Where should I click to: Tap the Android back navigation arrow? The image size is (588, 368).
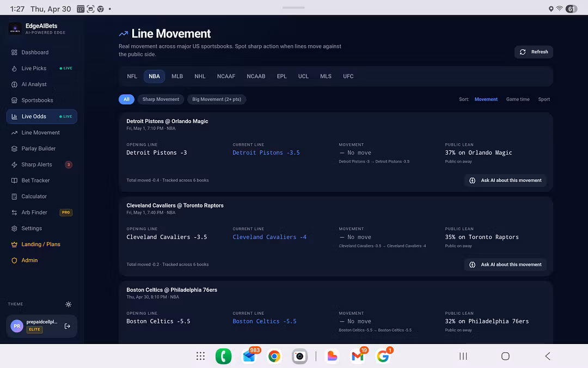click(x=548, y=356)
